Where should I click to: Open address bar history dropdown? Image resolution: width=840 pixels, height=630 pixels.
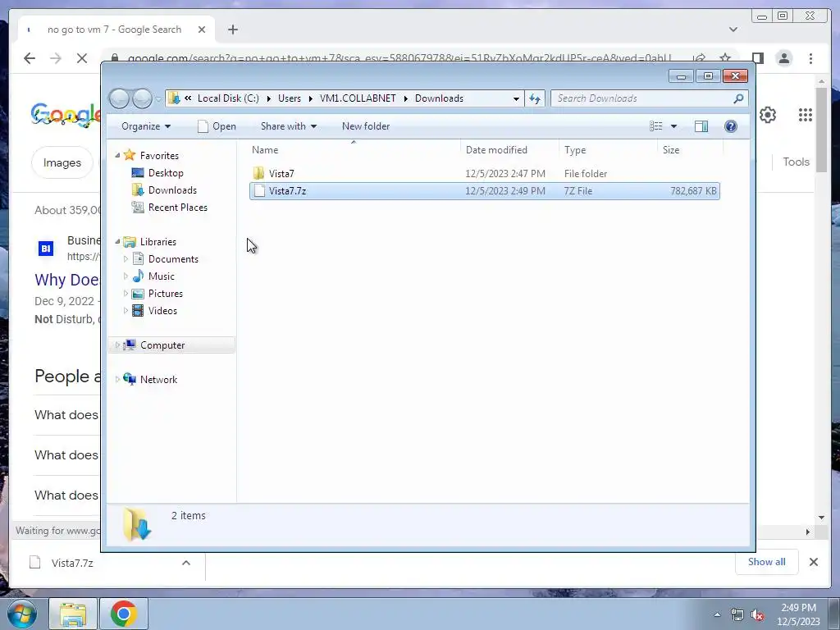click(x=516, y=98)
